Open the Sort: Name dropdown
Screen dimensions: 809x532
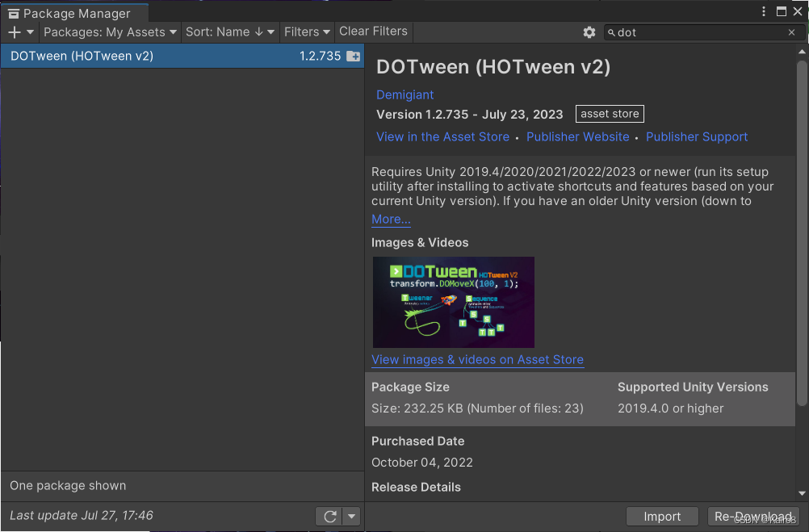229,32
